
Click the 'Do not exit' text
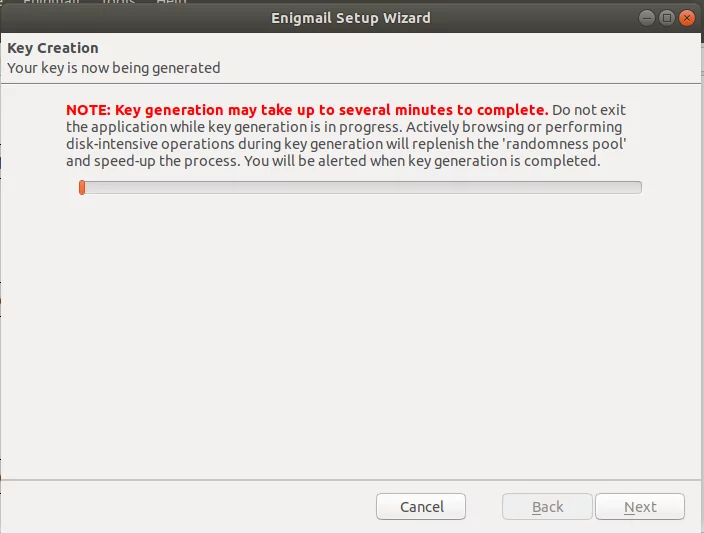[589, 110]
